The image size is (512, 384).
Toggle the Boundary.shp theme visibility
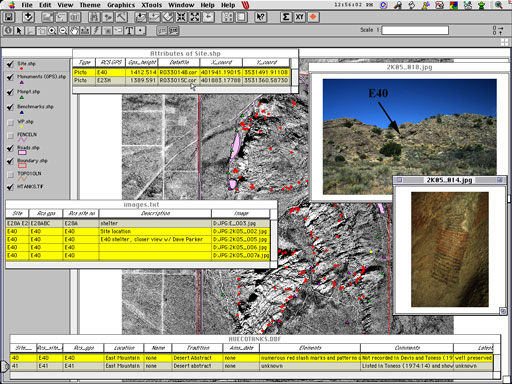(10, 161)
